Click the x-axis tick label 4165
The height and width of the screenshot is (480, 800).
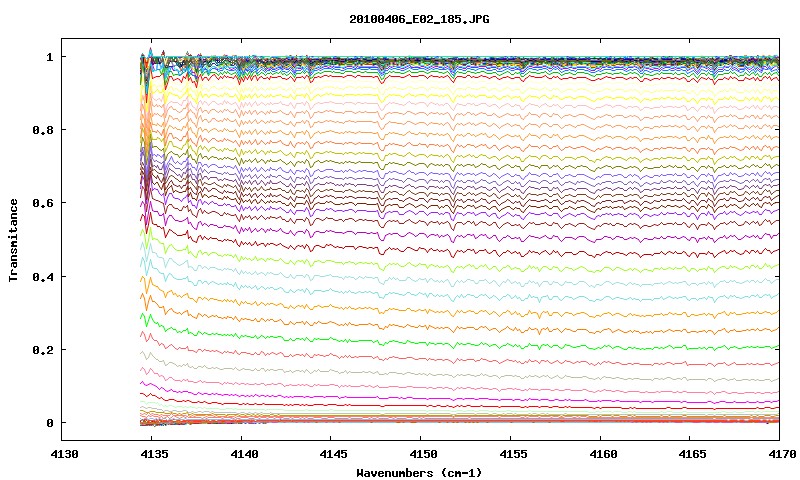tap(693, 454)
